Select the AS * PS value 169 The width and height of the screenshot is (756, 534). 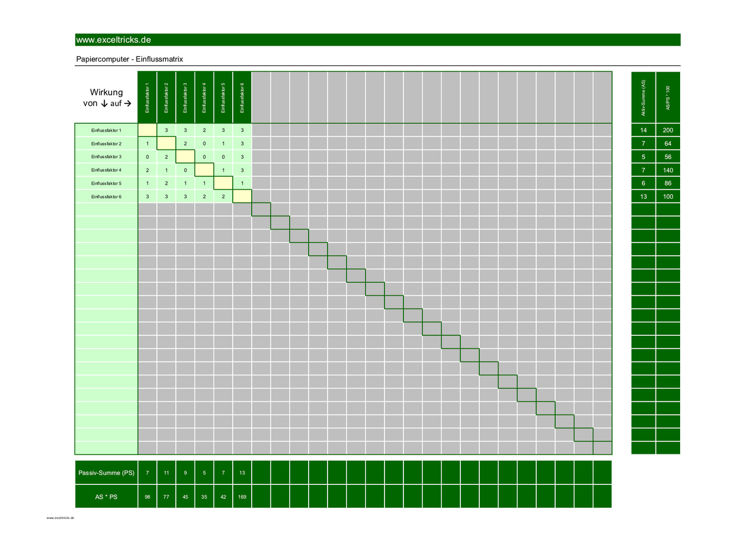pyautogui.click(x=242, y=497)
